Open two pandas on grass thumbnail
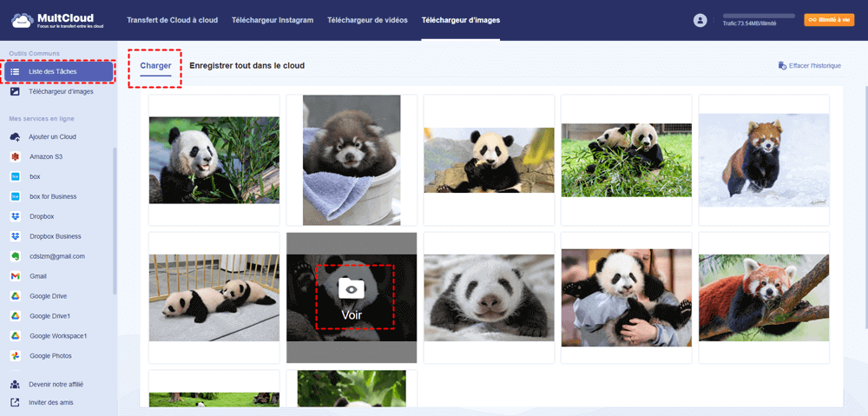Image resolution: width=868 pixels, height=416 pixels. [x=626, y=160]
